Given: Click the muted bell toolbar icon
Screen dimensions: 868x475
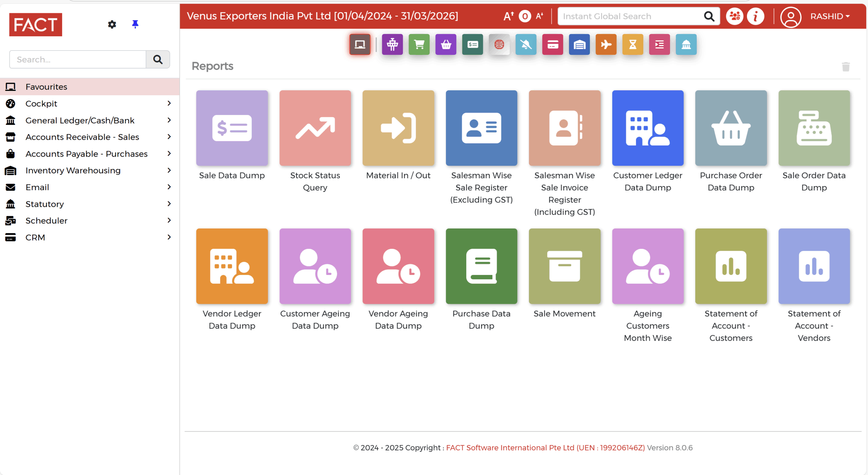Looking at the screenshot, I should (526, 44).
